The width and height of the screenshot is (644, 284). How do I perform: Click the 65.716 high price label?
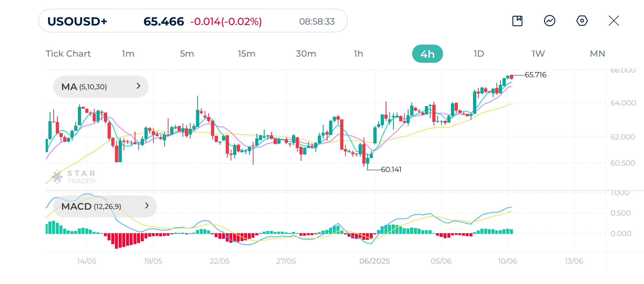(x=535, y=75)
